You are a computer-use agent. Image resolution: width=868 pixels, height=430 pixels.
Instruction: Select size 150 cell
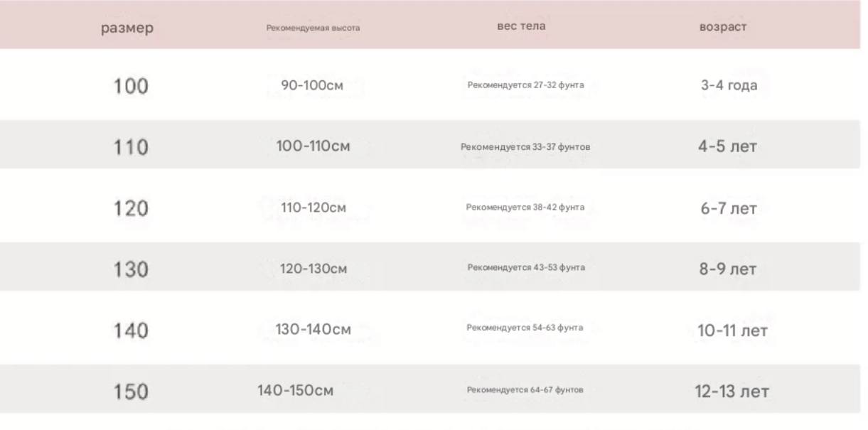click(132, 392)
